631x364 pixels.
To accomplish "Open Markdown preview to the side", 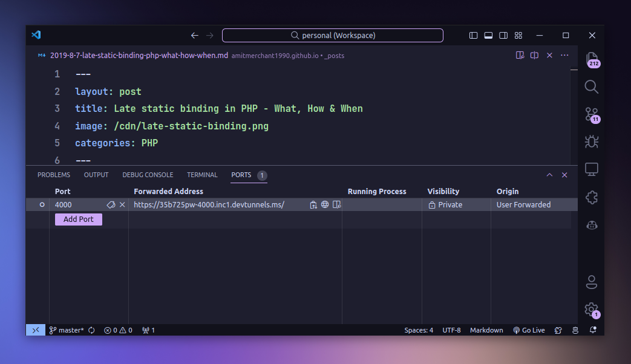I will tap(520, 55).
